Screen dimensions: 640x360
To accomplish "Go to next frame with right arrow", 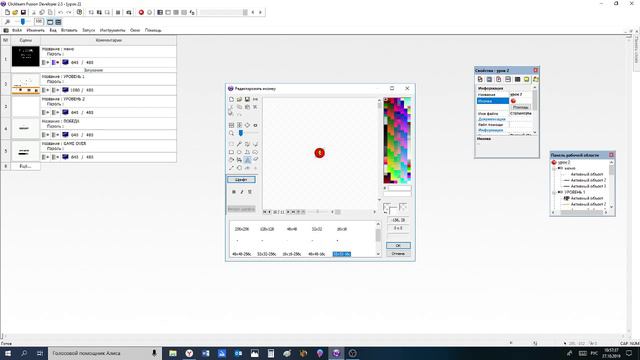I will point(260,13).
